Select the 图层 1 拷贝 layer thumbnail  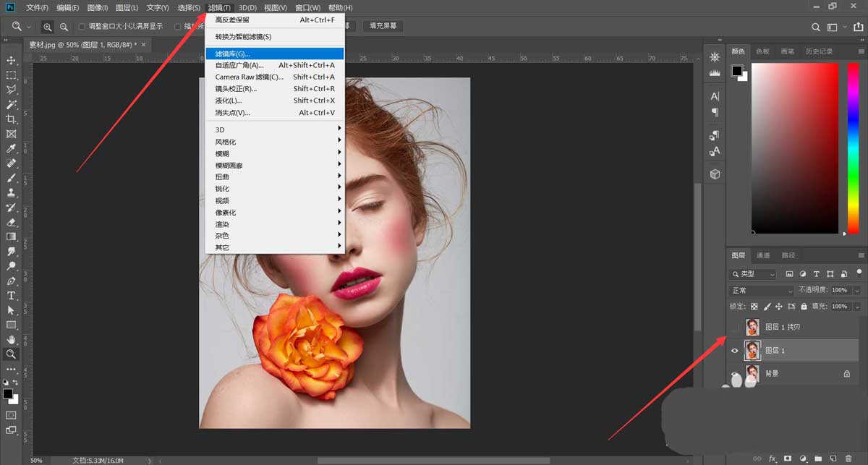[x=752, y=328]
